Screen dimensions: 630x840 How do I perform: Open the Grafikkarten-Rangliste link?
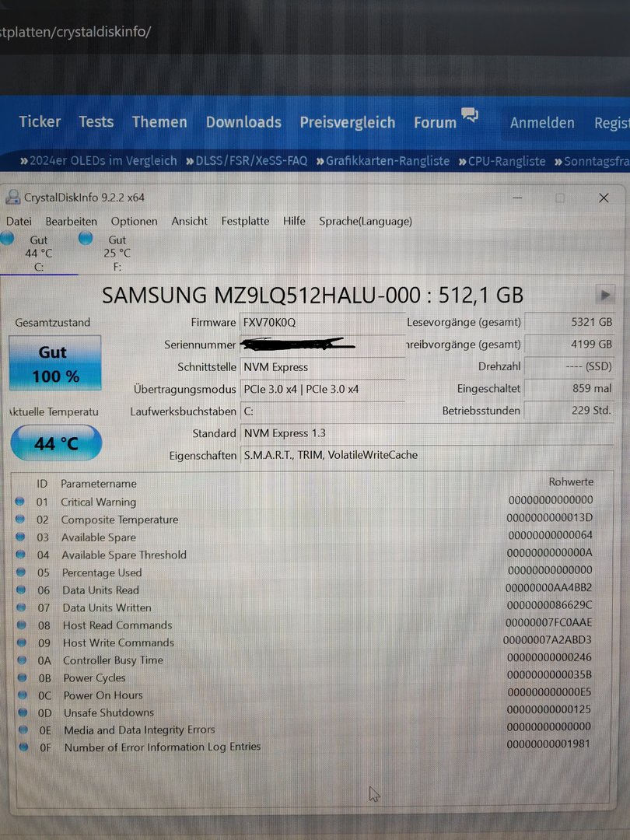coord(383,161)
